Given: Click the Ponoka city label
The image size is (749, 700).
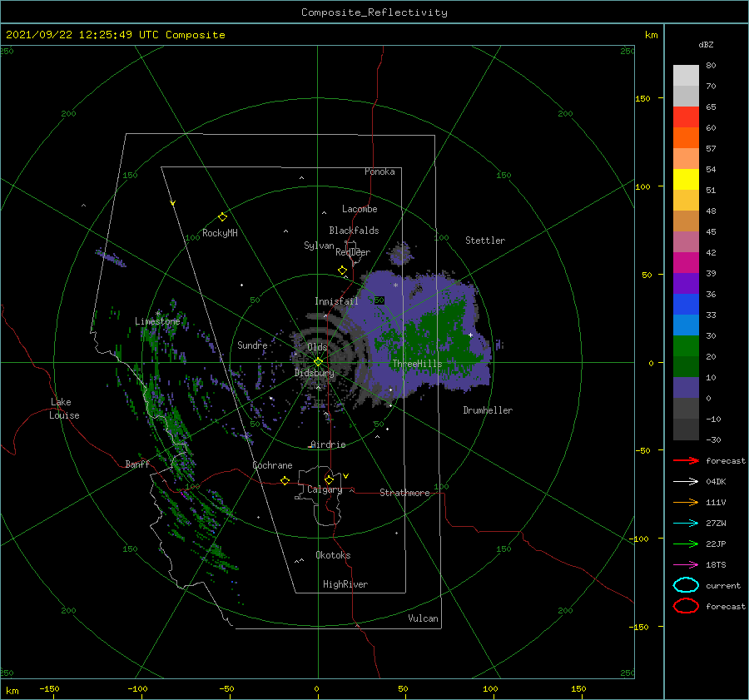Looking at the screenshot, I should pyautogui.click(x=379, y=171).
